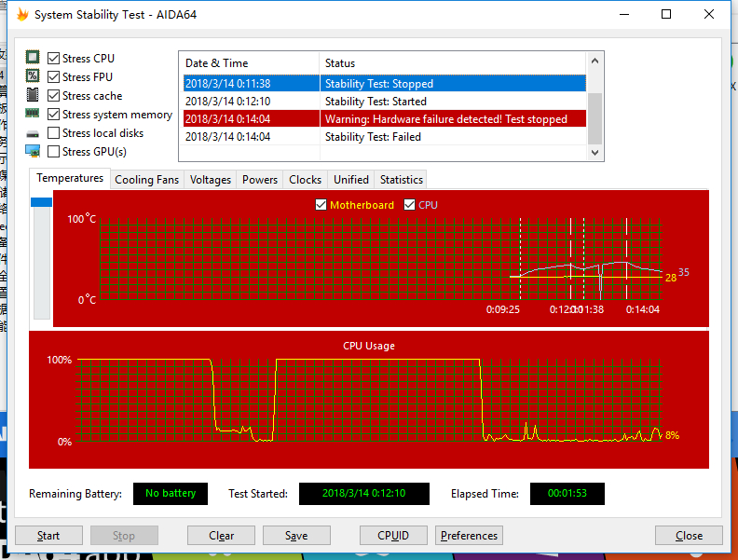738x560 pixels.
Task: Click the AIDA64 flame icon in title bar
Action: pos(22,15)
